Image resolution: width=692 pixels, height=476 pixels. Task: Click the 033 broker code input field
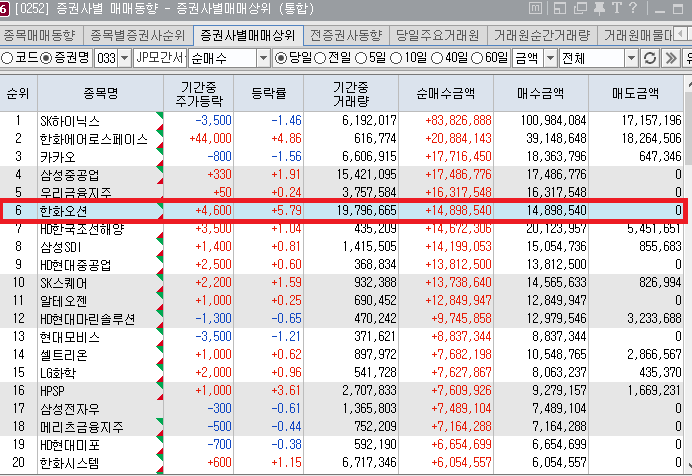tap(106, 58)
